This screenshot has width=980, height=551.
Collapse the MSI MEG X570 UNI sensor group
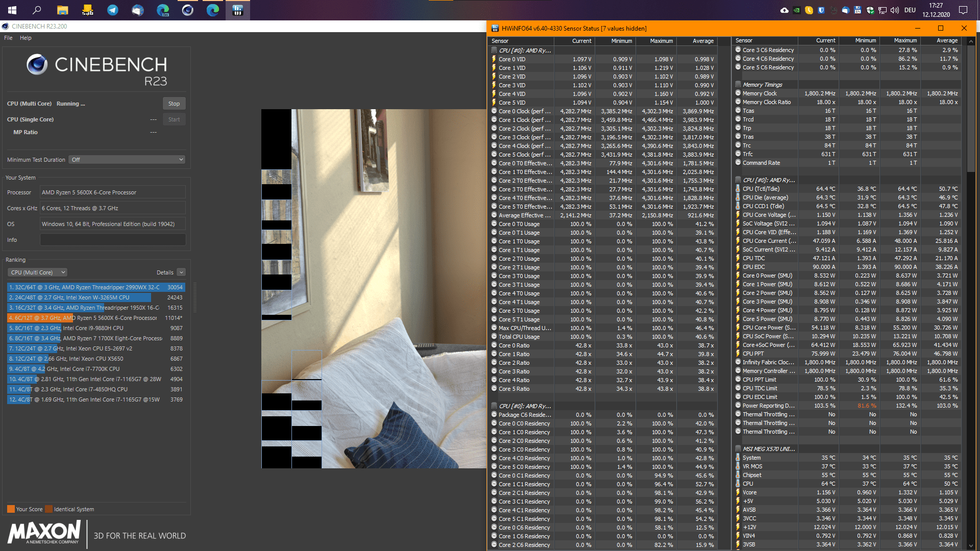(738, 449)
